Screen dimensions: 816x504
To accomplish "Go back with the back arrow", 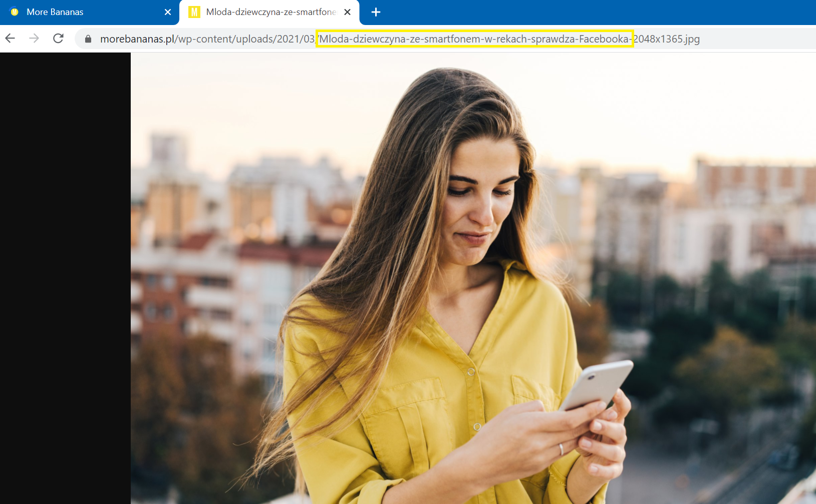I will pos(10,39).
